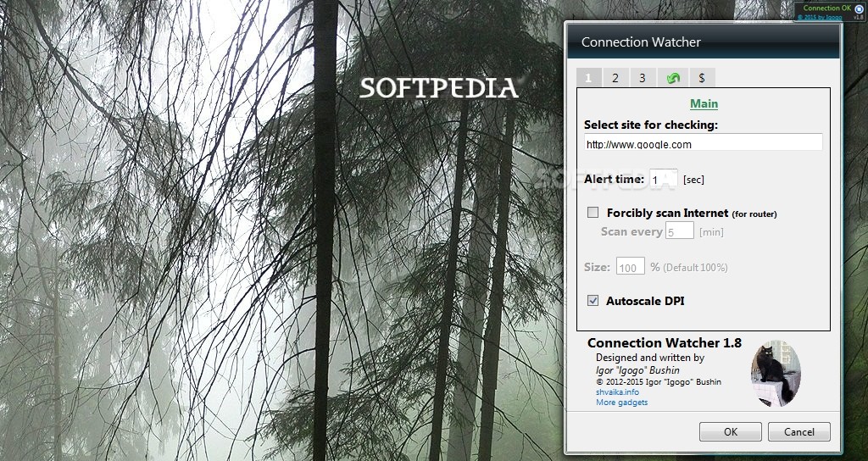
Task: Click the Cancel button
Action: tap(798, 431)
